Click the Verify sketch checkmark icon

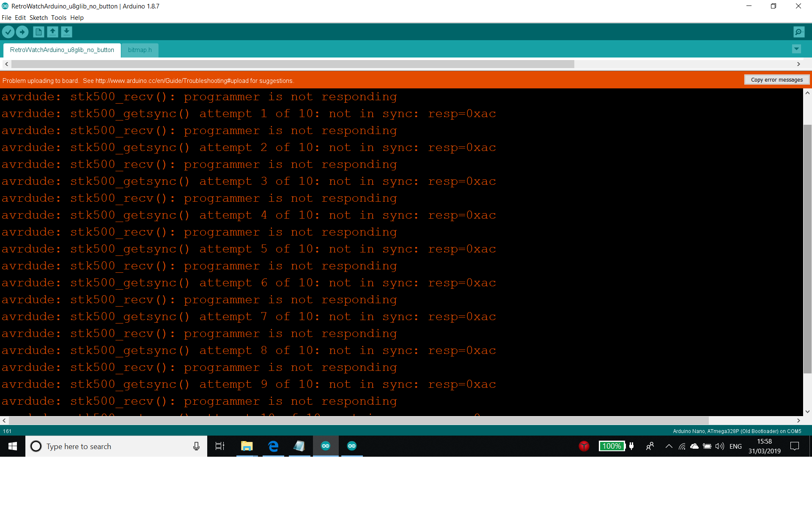pos(8,32)
